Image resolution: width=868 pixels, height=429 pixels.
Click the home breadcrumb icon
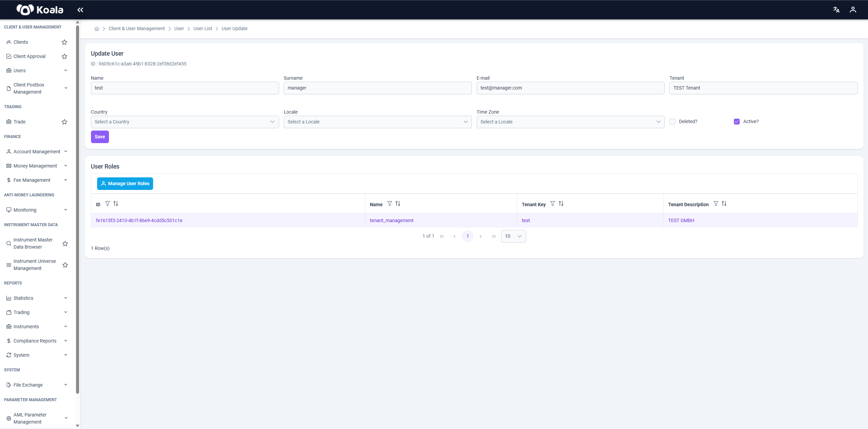[97, 29]
